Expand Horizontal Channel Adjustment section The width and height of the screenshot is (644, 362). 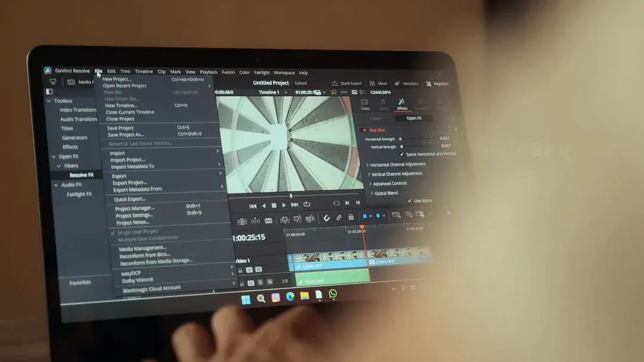[367, 165]
